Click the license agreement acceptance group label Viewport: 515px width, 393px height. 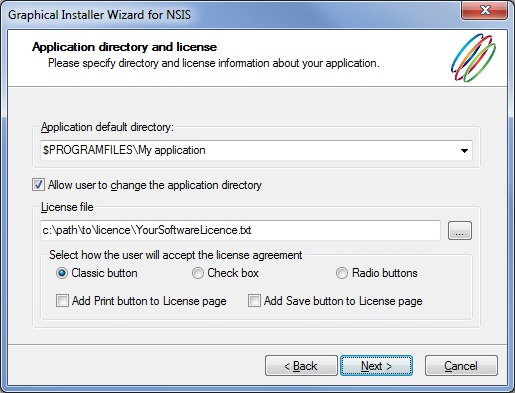[175, 255]
